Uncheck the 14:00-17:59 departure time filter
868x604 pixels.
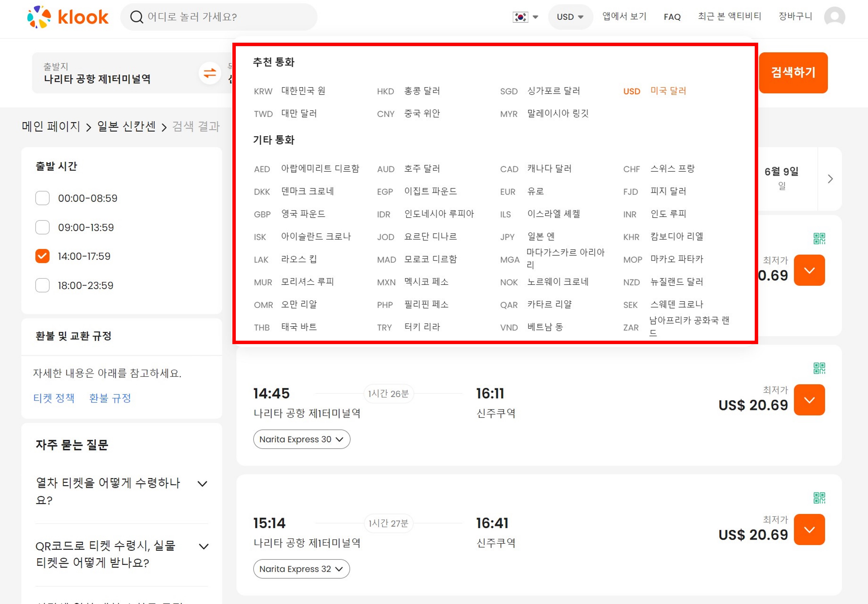coord(42,256)
